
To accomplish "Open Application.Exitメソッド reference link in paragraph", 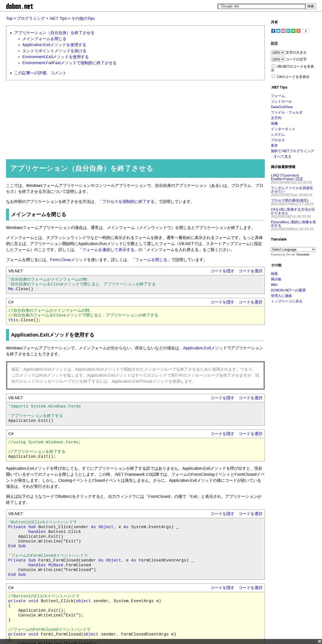I will pos(205,348).
